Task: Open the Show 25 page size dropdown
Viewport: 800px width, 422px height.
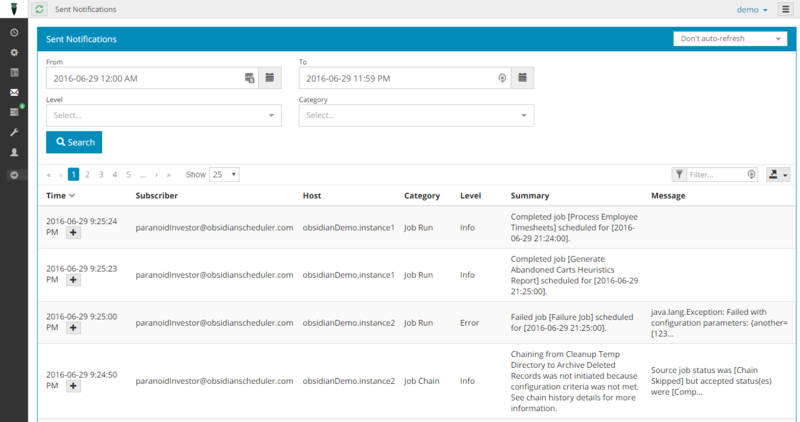Action: tap(224, 175)
